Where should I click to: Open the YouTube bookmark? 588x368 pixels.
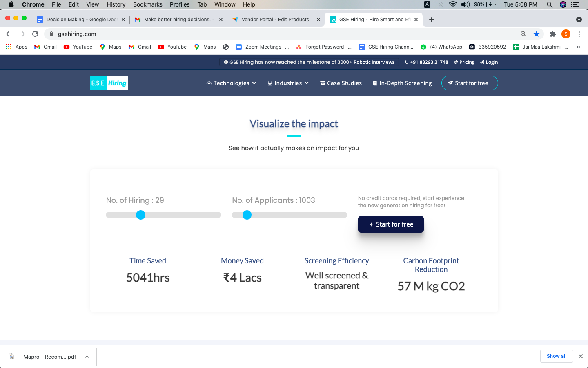(78, 47)
